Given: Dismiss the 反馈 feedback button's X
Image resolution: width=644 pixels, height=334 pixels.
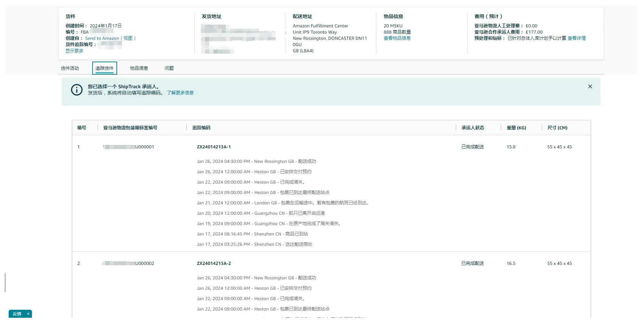Looking at the screenshot, I should point(28,314).
